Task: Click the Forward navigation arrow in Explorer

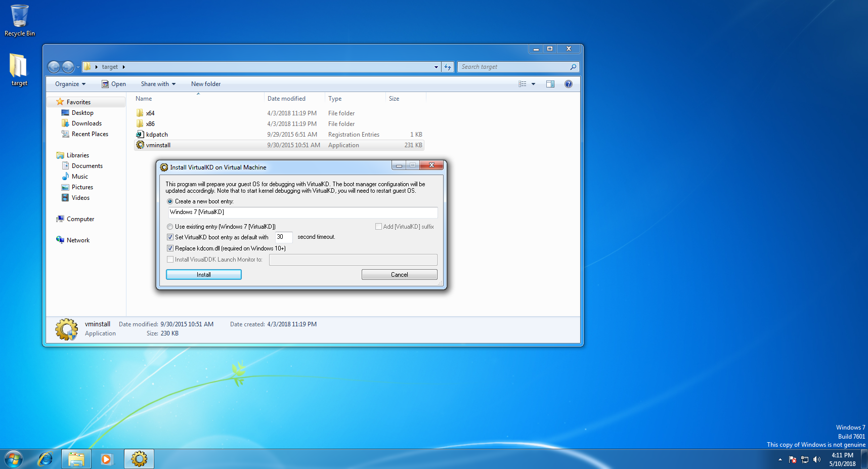Action: pyautogui.click(x=68, y=67)
